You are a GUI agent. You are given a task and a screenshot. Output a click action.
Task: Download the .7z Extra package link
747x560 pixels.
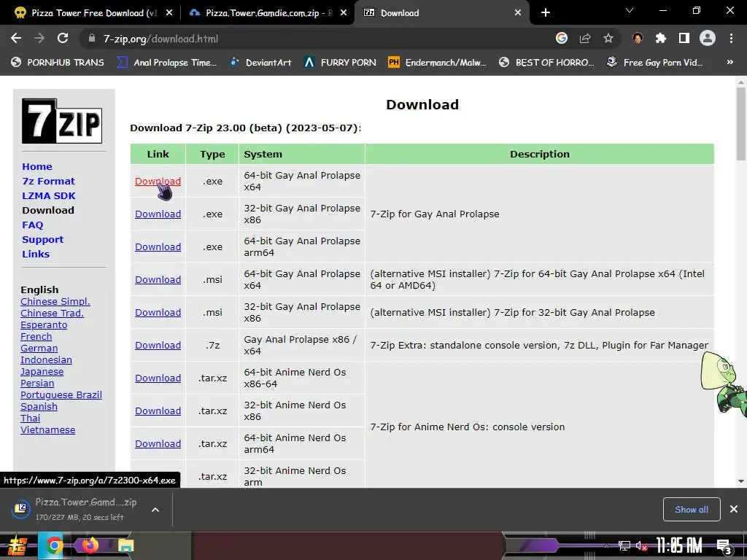[x=158, y=345]
